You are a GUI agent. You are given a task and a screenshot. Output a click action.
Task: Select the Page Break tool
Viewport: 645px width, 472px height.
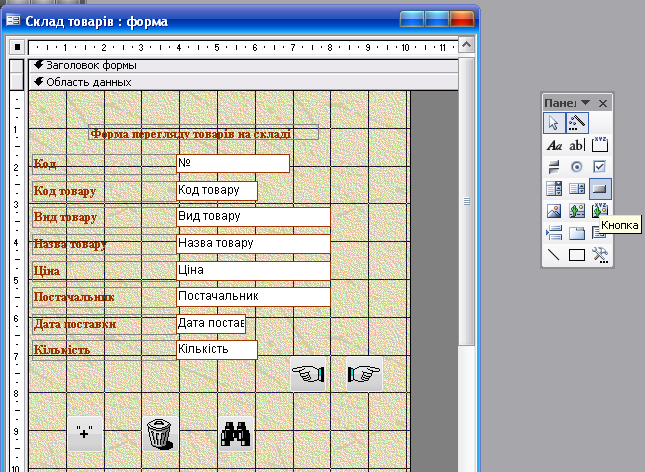(x=554, y=233)
